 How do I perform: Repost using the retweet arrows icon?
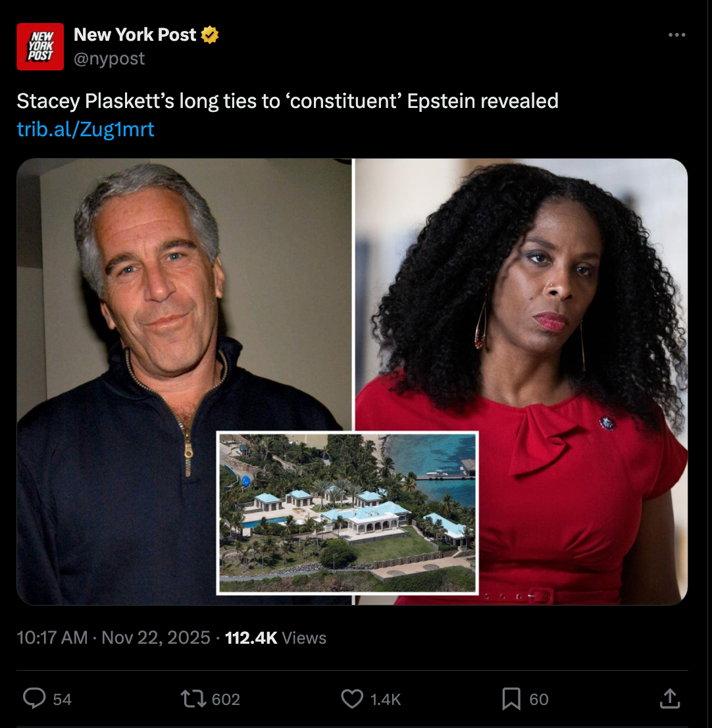(x=193, y=698)
